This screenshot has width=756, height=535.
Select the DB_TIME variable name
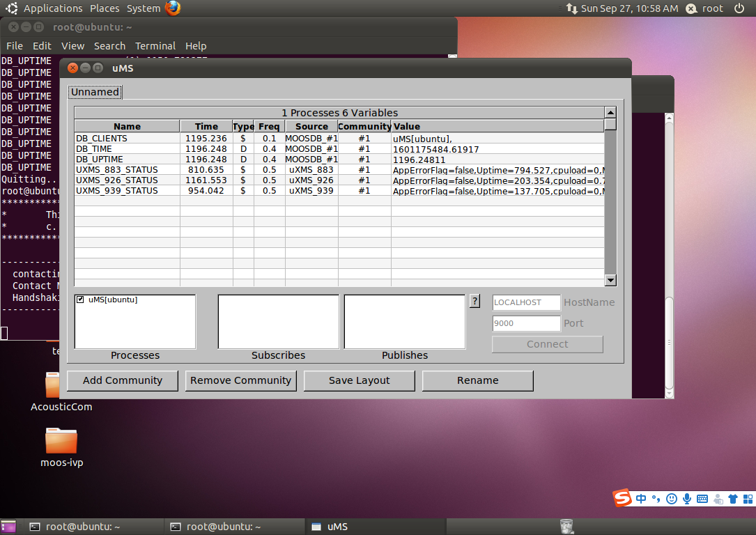[94, 149]
